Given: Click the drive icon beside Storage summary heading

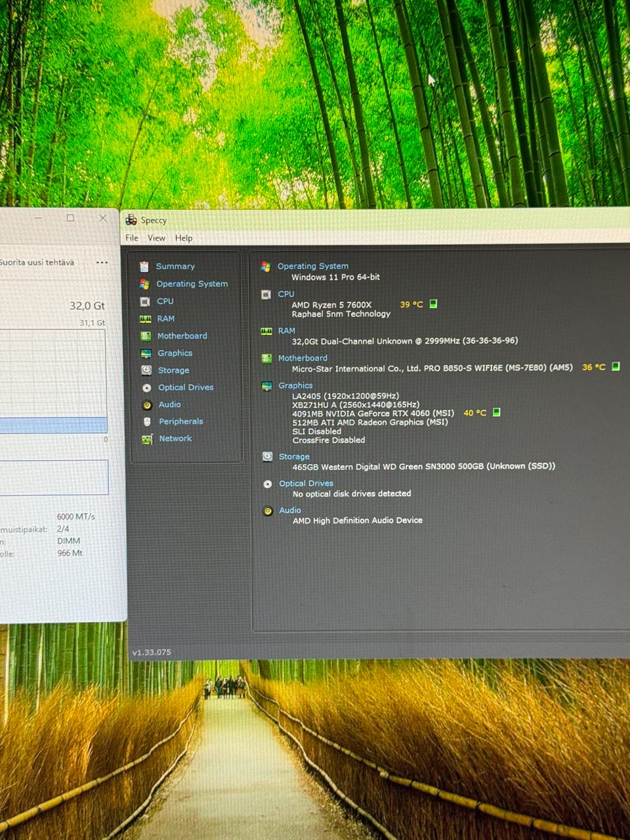Looking at the screenshot, I should (x=267, y=457).
